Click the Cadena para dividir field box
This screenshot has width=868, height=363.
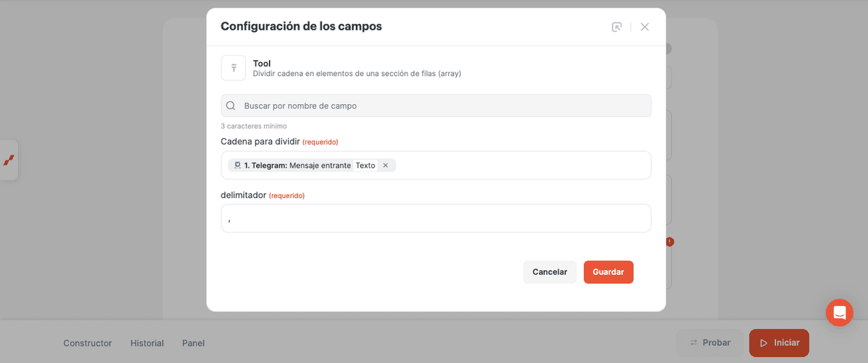click(436, 166)
